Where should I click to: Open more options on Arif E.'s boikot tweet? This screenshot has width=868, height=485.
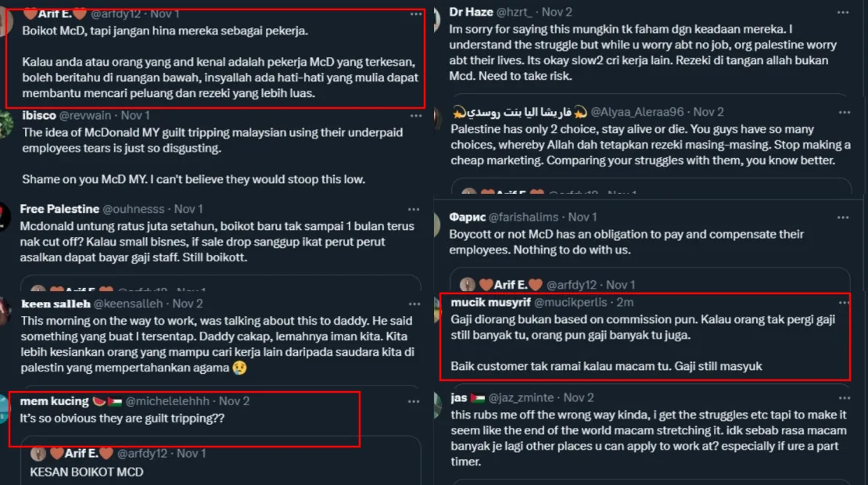(x=414, y=14)
